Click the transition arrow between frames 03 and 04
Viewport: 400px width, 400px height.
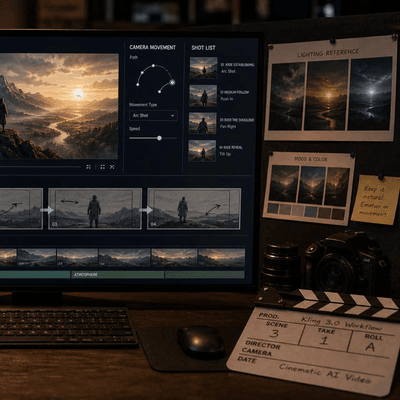(x=146, y=210)
